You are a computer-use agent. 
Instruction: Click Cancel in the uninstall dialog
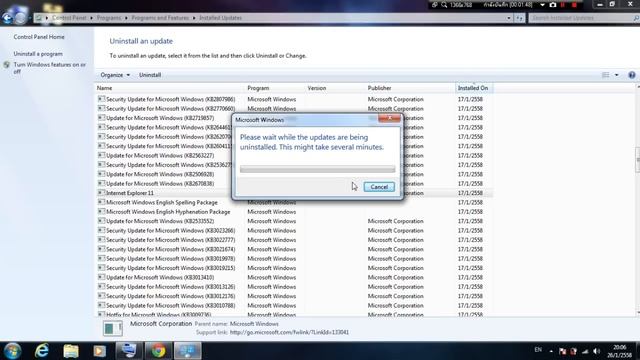[x=379, y=187]
